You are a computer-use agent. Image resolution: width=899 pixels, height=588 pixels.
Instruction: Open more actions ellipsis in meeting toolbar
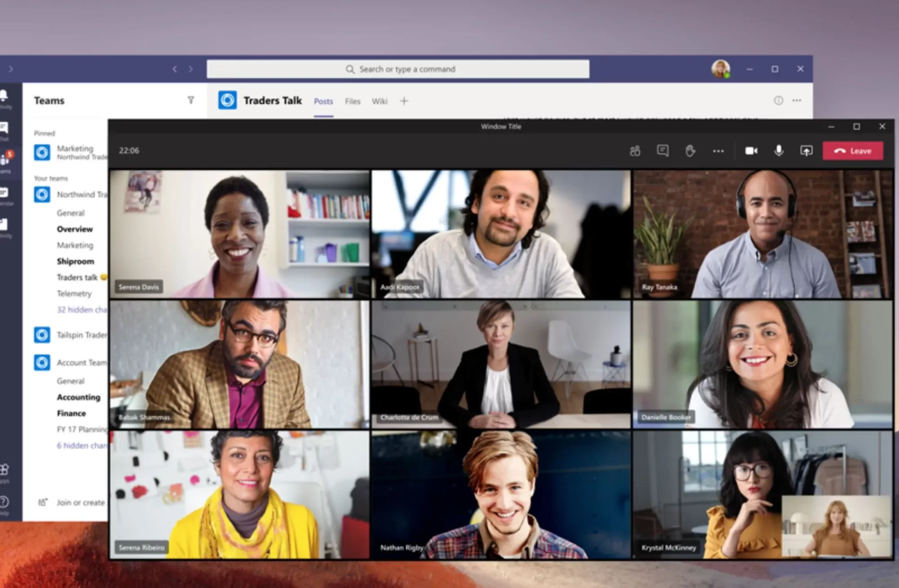coord(718,151)
